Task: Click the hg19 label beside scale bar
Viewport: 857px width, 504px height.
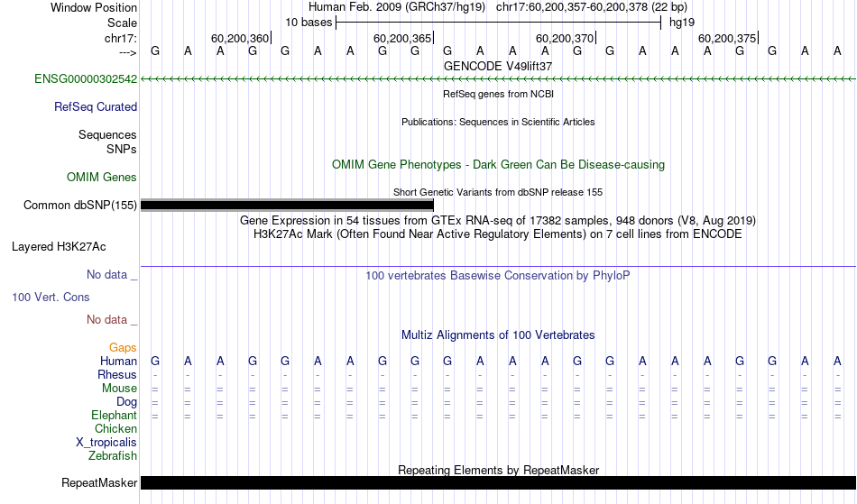Action: (x=682, y=23)
